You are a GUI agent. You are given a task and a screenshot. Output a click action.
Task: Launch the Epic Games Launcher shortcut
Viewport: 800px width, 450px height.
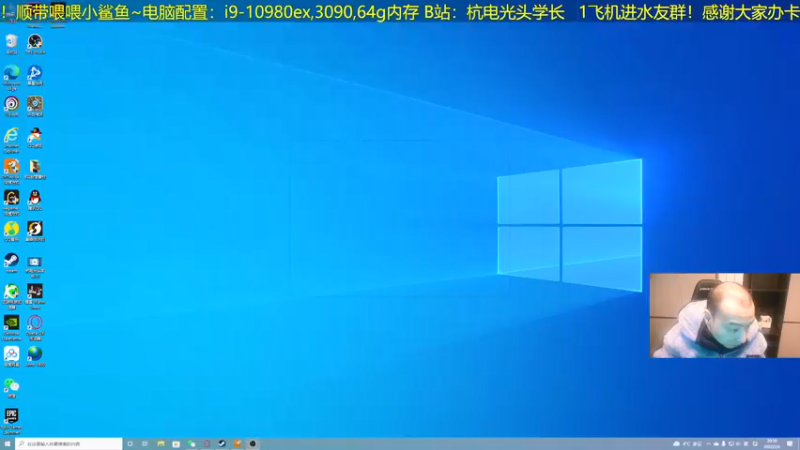tap(11, 421)
